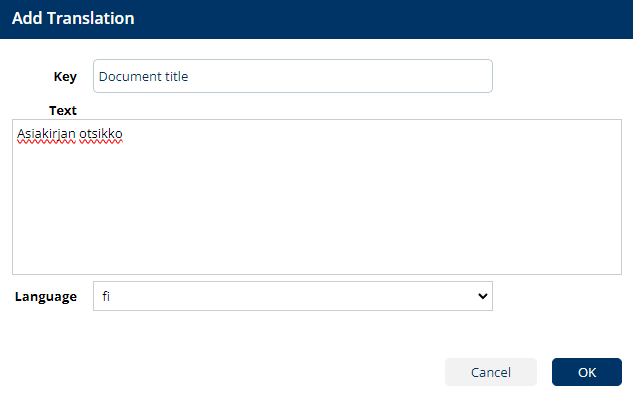Screen dimensions: 633x400
Task: Click the empty space right of the Key field
Action: (x=560, y=76)
